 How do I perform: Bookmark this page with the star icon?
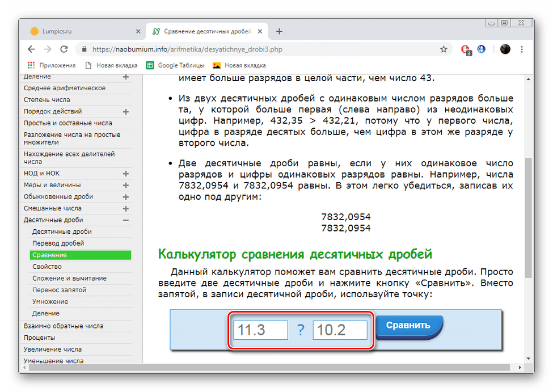[x=444, y=49]
